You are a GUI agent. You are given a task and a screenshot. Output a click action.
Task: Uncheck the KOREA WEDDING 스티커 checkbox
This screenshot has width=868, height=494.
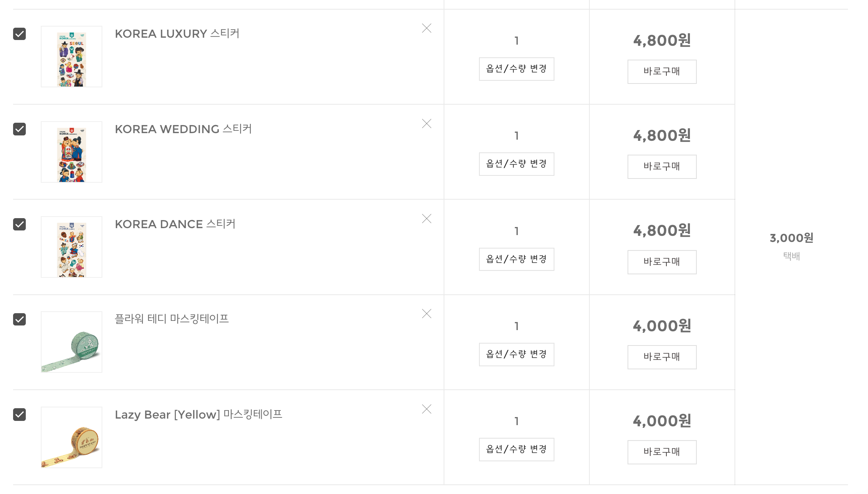19,129
